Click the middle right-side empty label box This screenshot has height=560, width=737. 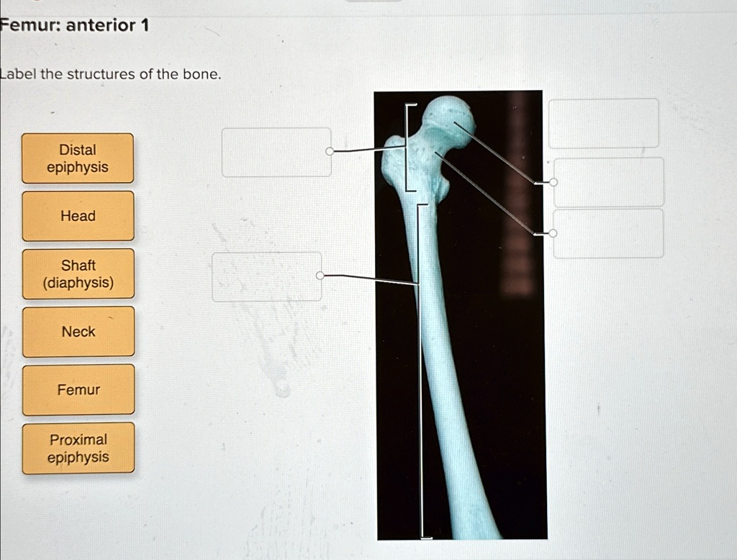pos(608,181)
